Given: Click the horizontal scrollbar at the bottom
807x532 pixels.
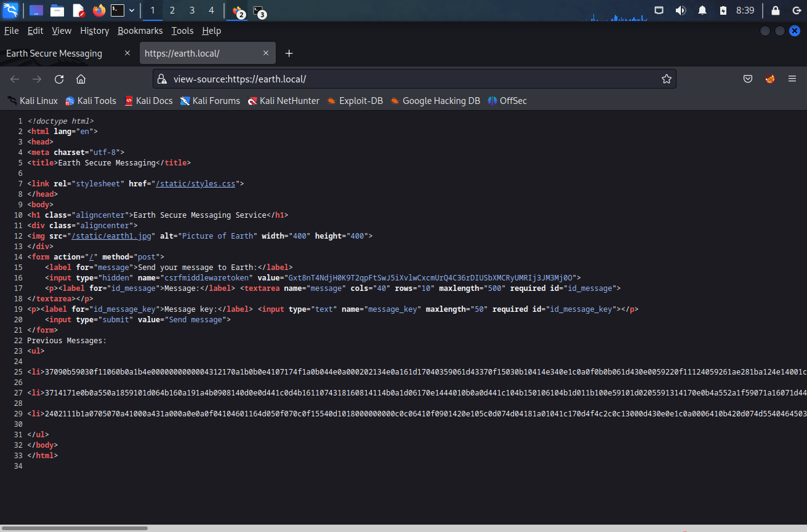Looking at the screenshot, I should click(x=74, y=528).
